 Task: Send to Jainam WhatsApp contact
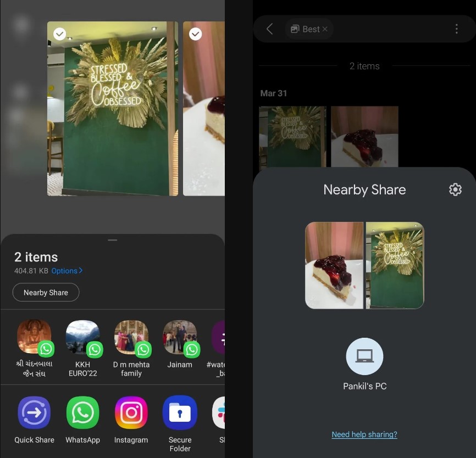tap(180, 338)
